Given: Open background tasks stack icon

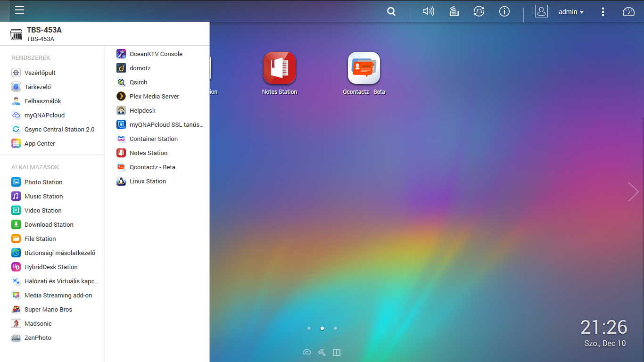Looking at the screenshot, I should coord(454,12).
